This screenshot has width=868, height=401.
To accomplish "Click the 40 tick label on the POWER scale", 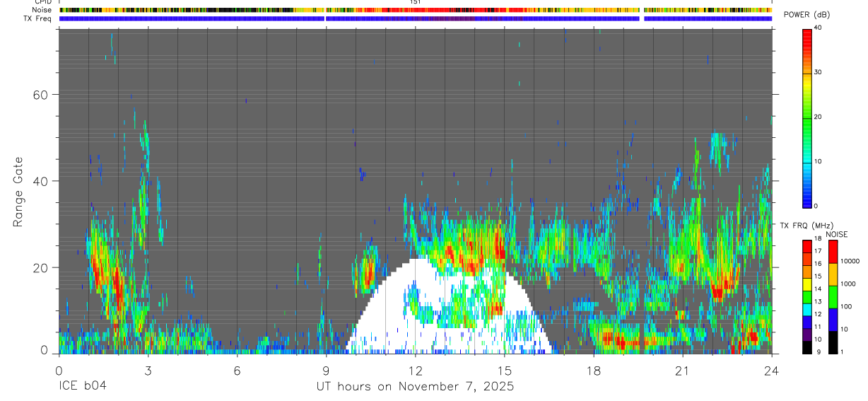I will (818, 28).
